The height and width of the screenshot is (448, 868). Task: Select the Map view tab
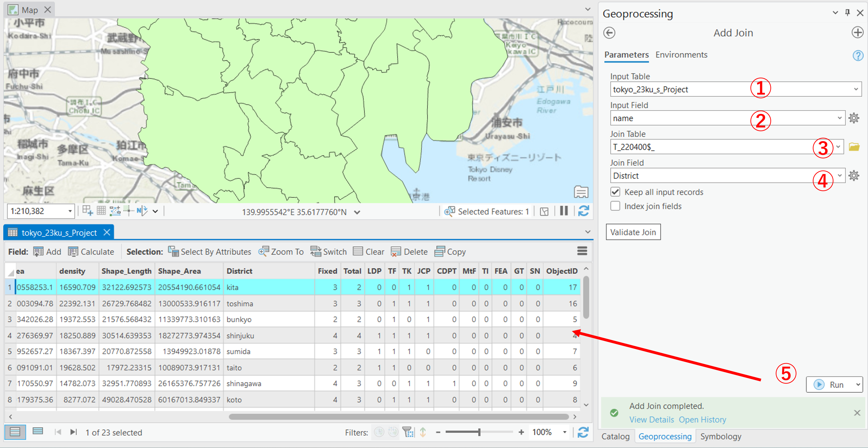[x=29, y=10]
